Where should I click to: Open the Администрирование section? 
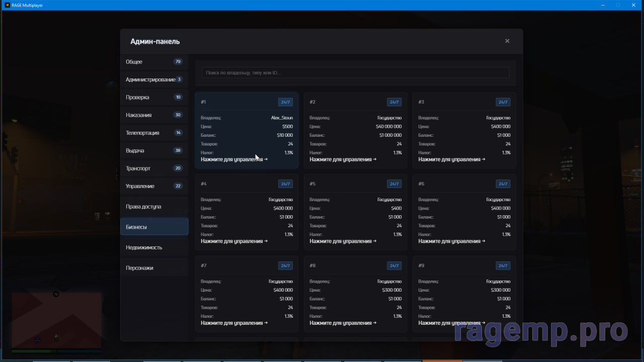(150, 79)
